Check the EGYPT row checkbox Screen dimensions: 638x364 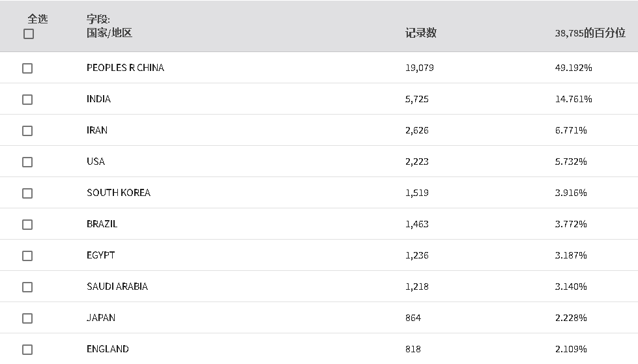pos(27,256)
